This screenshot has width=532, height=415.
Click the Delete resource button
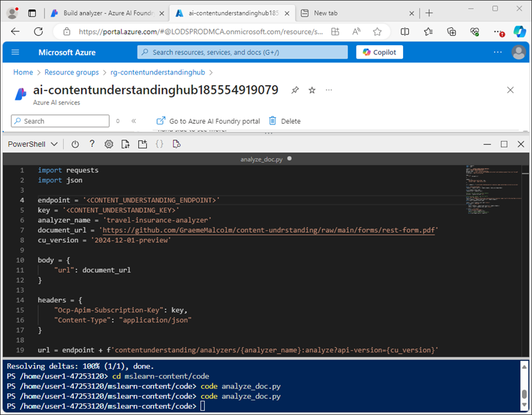[x=285, y=121]
